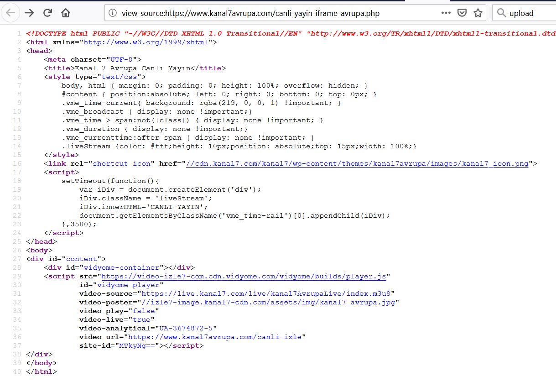Click the id="vidyome-player" attribute
This screenshot has height=392, width=556.
[x=121, y=285]
